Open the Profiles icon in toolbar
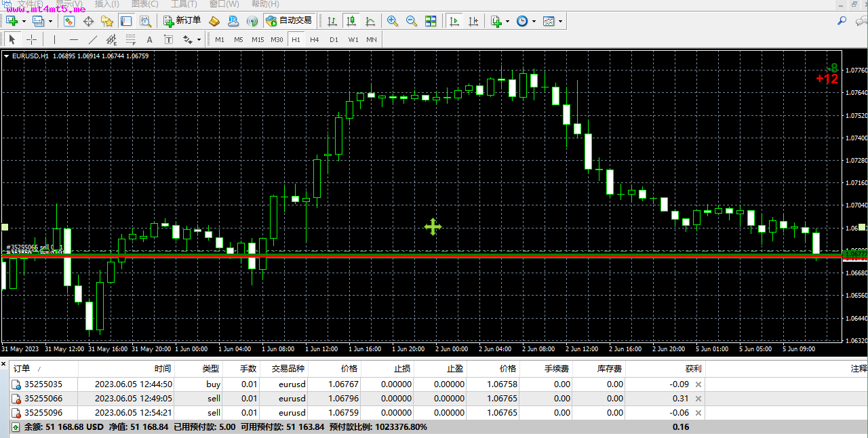Viewport: 868px width, 438px height. pyautogui.click(x=38, y=21)
